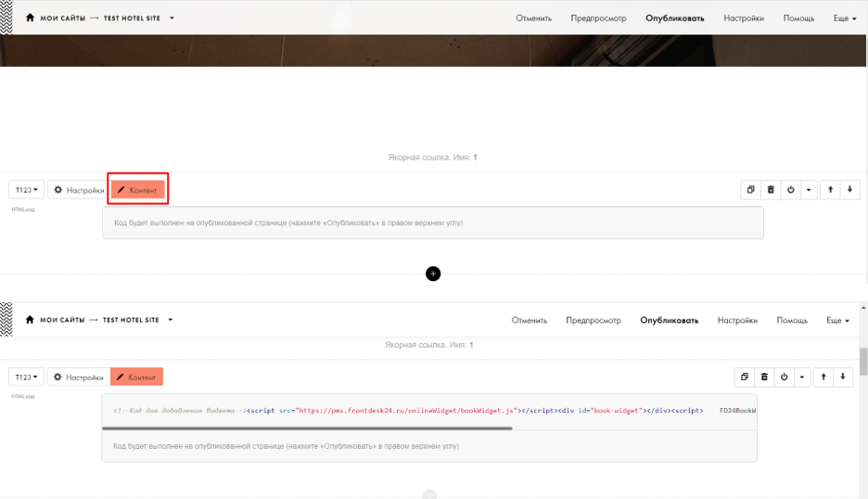Duplicate the lower block with the copy icon

coord(745,377)
